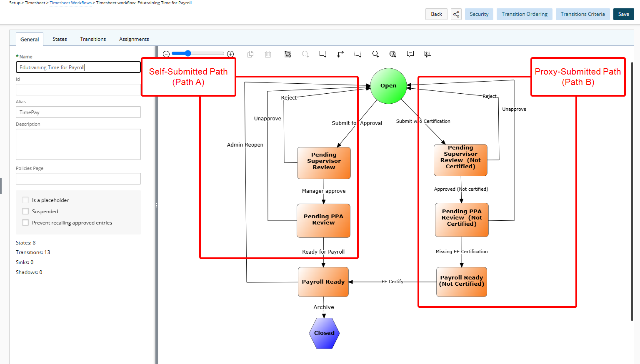The image size is (640, 364).
Task: Toggle the Is a placeholder checkbox
Action: (25, 200)
